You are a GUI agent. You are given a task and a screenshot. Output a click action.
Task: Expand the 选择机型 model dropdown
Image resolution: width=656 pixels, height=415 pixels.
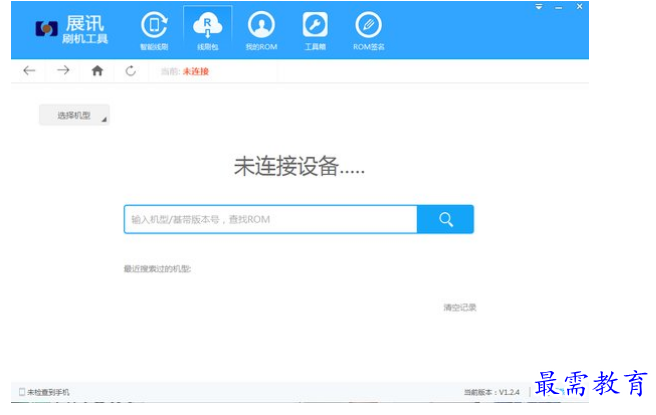click(74, 115)
